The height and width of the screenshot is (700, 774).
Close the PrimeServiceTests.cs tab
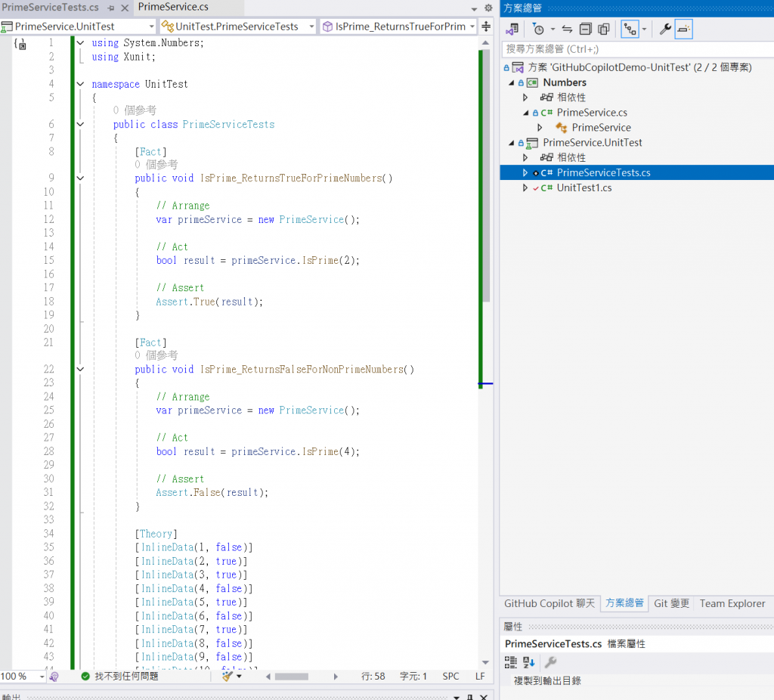coord(125,8)
